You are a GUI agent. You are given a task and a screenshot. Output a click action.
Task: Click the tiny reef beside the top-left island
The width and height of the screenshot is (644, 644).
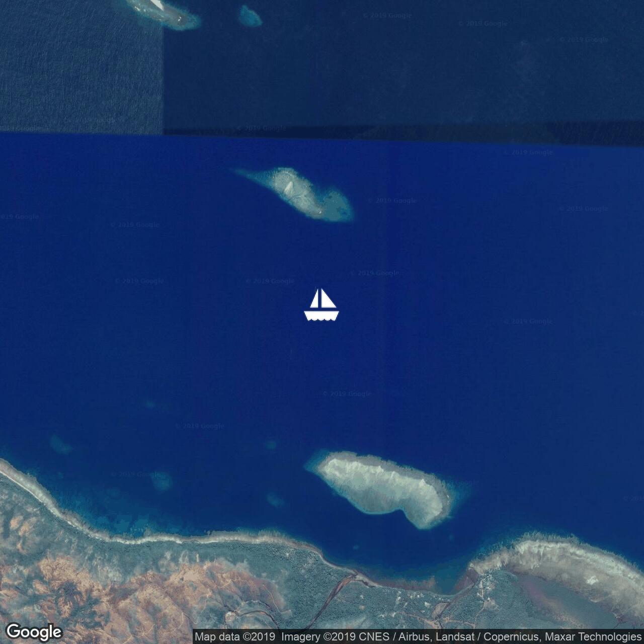coord(250,16)
